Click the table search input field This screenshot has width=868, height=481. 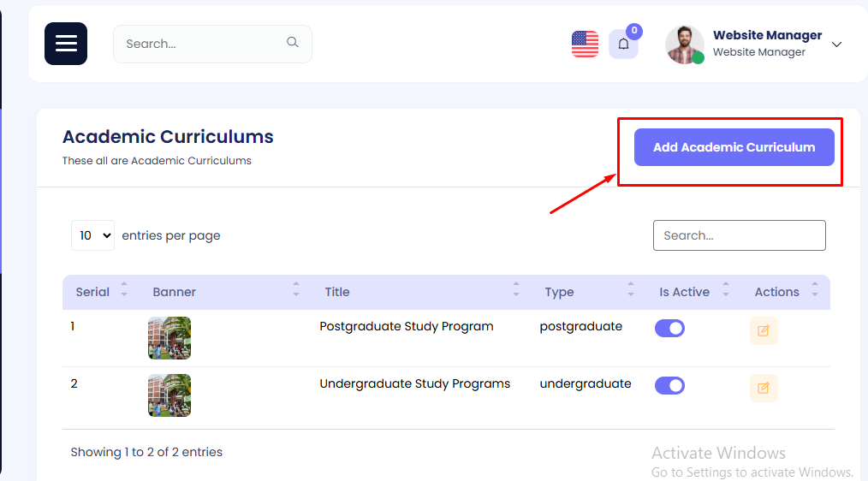pyautogui.click(x=739, y=235)
